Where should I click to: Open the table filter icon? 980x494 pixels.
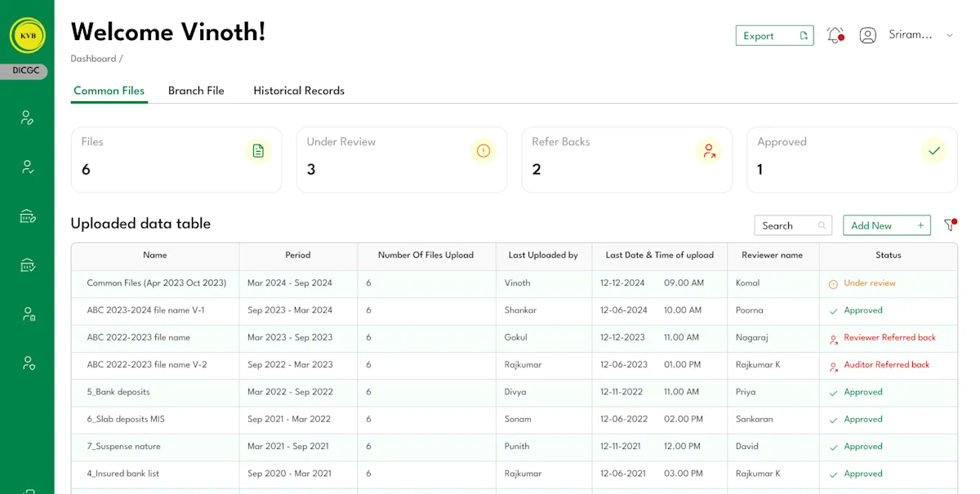pyautogui.click(x=950, y=225)
